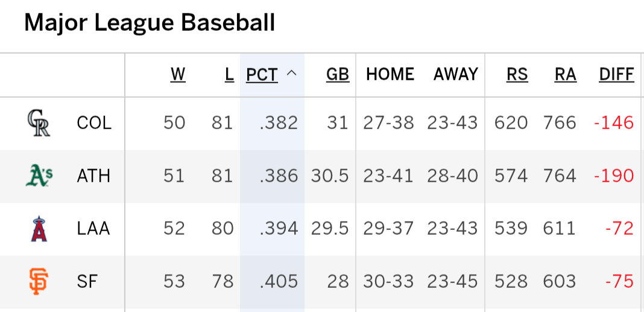Open the ATH team page link
644x312 pixels.
coord(93,176)
